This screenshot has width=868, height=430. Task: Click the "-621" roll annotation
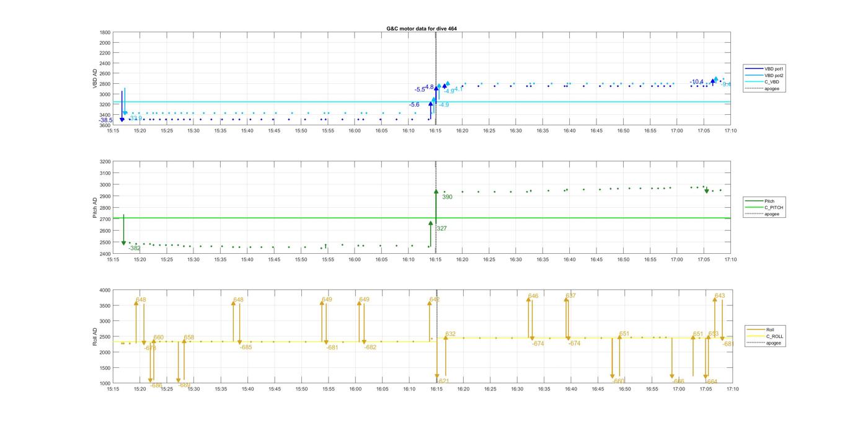tap(443, 381)
